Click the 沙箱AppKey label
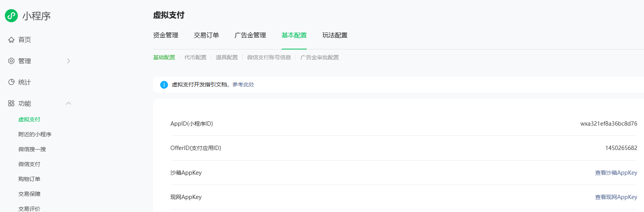 coord(186,173)
